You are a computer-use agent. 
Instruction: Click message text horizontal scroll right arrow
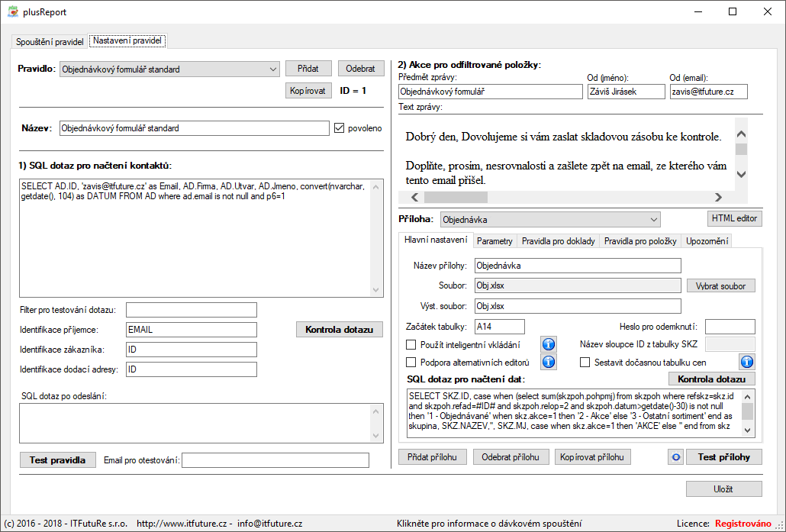(718, 197)
